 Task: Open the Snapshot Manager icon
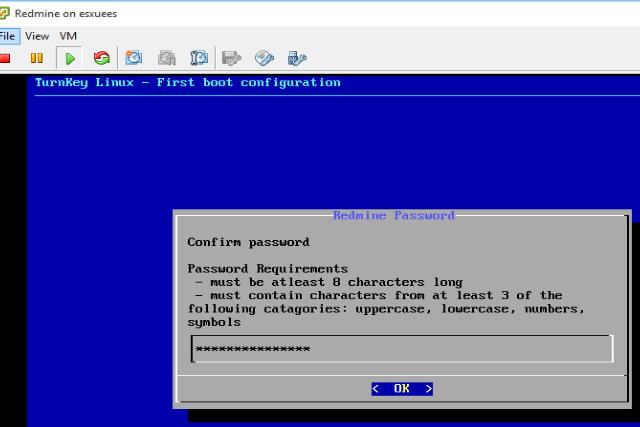[199, 58]
